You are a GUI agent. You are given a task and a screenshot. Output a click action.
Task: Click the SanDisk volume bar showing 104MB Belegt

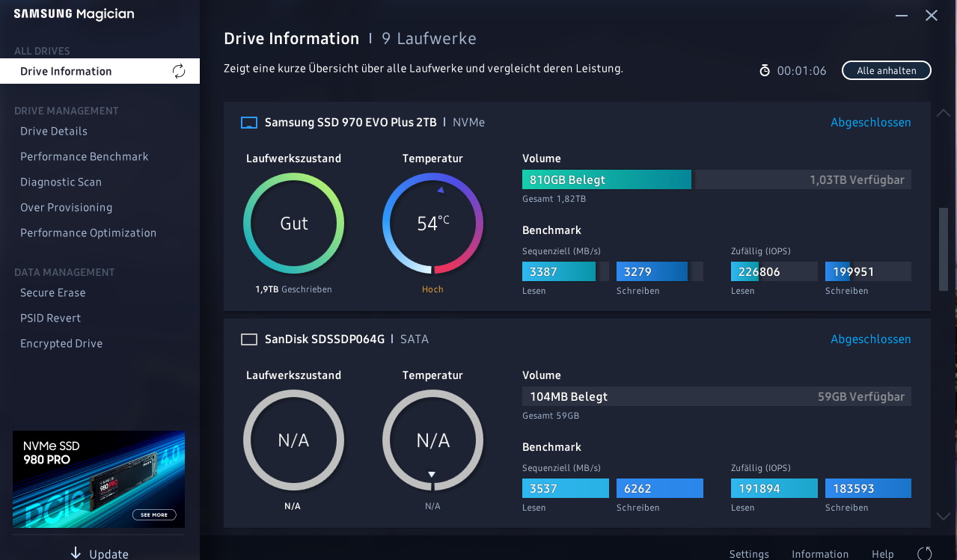point(717,396)
